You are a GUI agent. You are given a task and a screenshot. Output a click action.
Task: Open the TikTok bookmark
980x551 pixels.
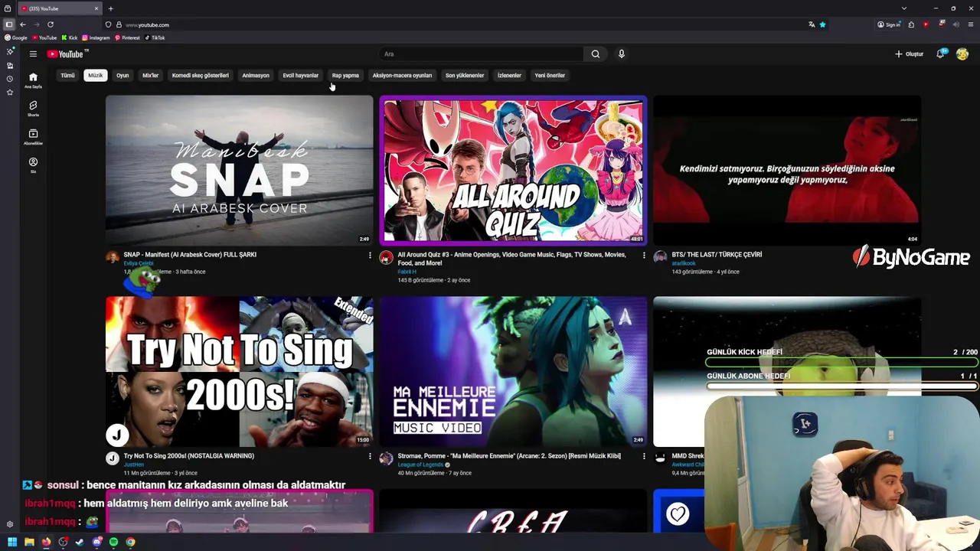pyautogui.click(x=155, y=37)
